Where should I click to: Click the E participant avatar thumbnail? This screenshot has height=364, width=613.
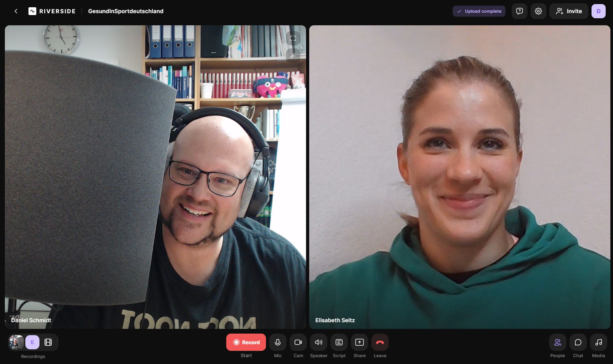[32, 342]
